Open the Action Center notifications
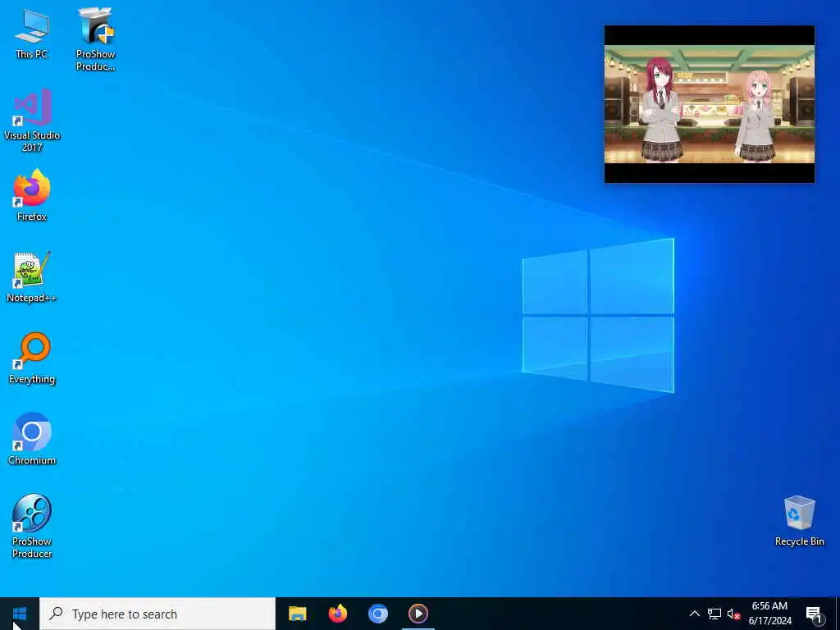Image resolution: width=840 pixels, height=630 pixels. tap(814, 614)
